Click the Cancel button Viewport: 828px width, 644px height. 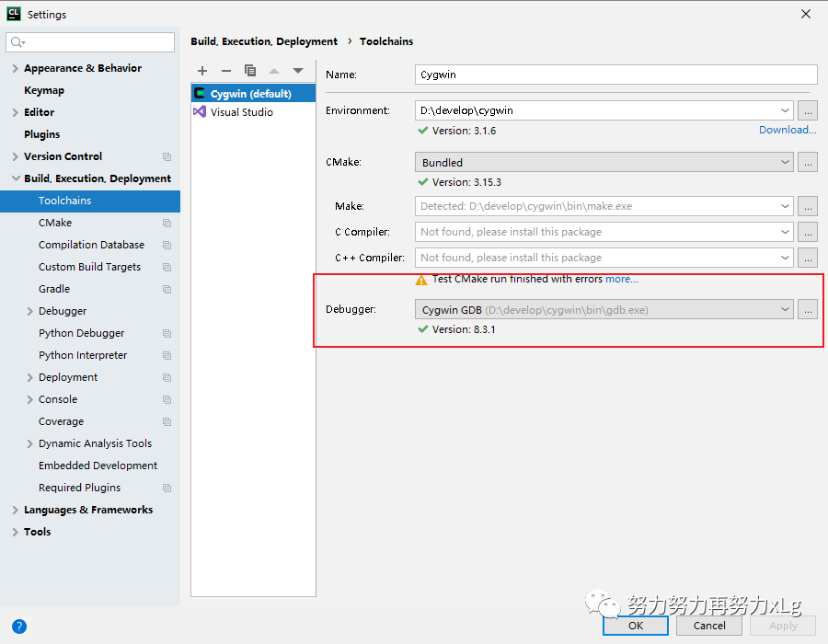[x=709, y=626]
